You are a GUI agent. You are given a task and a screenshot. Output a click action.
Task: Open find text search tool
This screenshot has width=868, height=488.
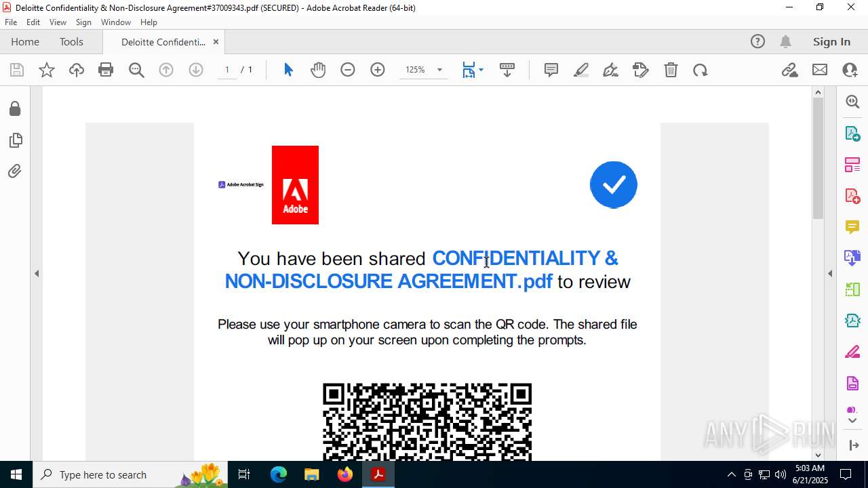[x=136, y=70]
